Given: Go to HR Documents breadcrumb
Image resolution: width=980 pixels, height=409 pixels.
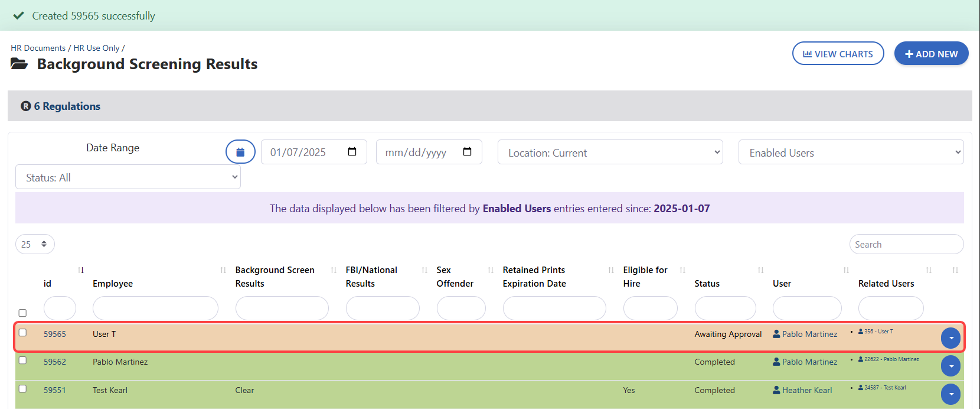Looking at the screenshot, I should point(38,48).
